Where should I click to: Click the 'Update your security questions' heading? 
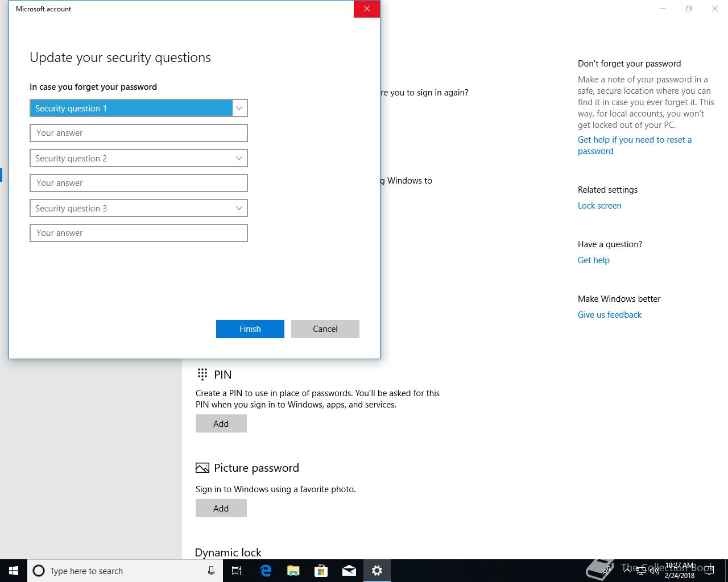[120, 57]
